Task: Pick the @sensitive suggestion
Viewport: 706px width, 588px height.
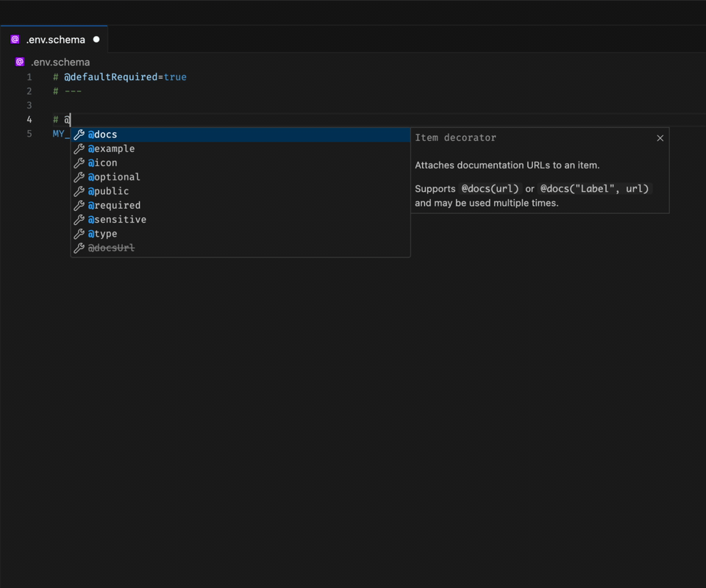Action: coord(240,220)
